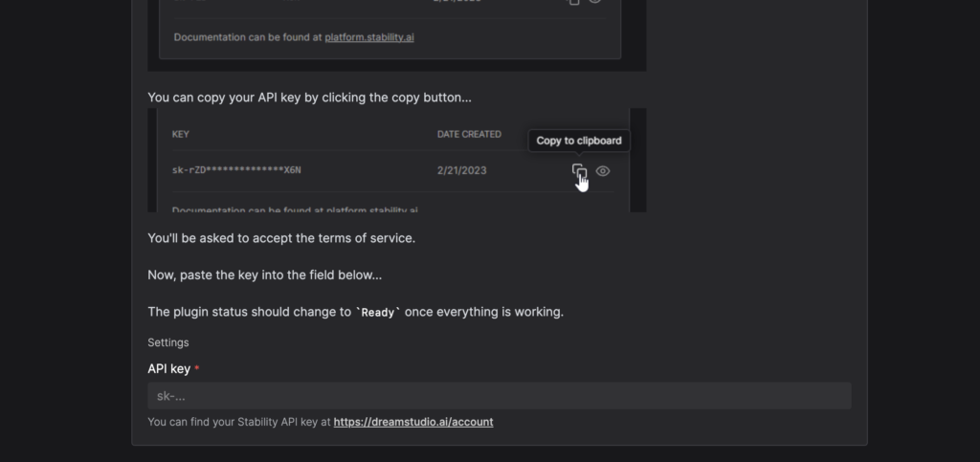Click the Ready status code text
The image size is (980, 462).
click(x=377, y=312)
